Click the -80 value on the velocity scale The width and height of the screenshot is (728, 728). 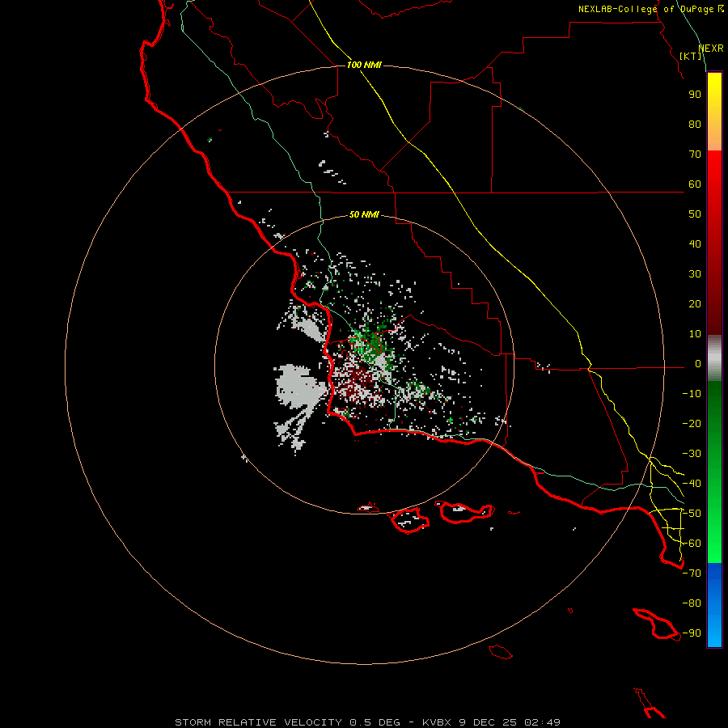(692, 603)
